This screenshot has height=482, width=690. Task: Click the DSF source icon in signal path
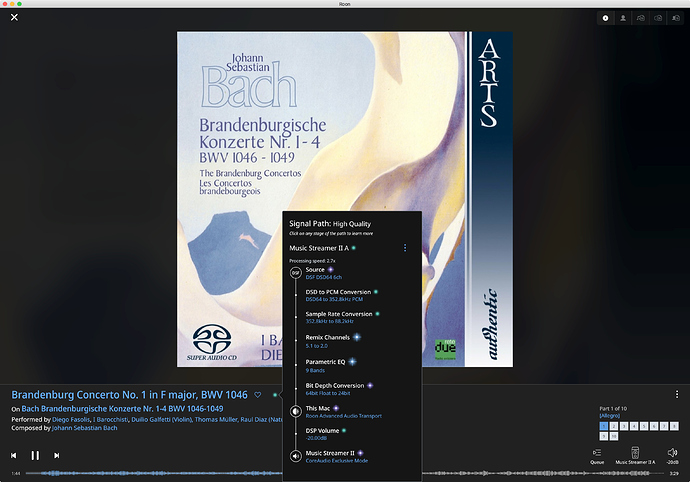point(296,273)
